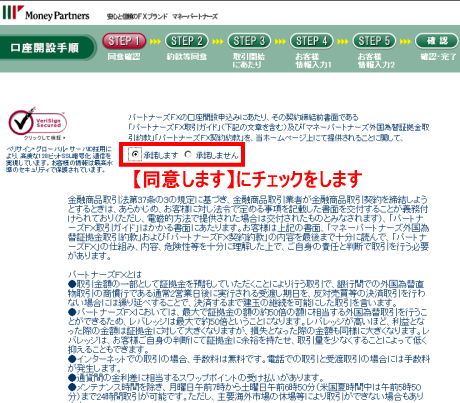The height and width of the screenshot is (403, 460).
Task: Click the Money Partners logo
Action: coord(46,13)
